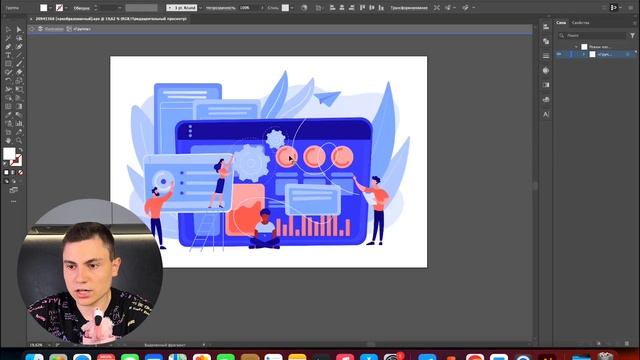Select the Free Transform tool
Image resolution: width=640 pixels, height=360 pixels.
click(19, 89)
